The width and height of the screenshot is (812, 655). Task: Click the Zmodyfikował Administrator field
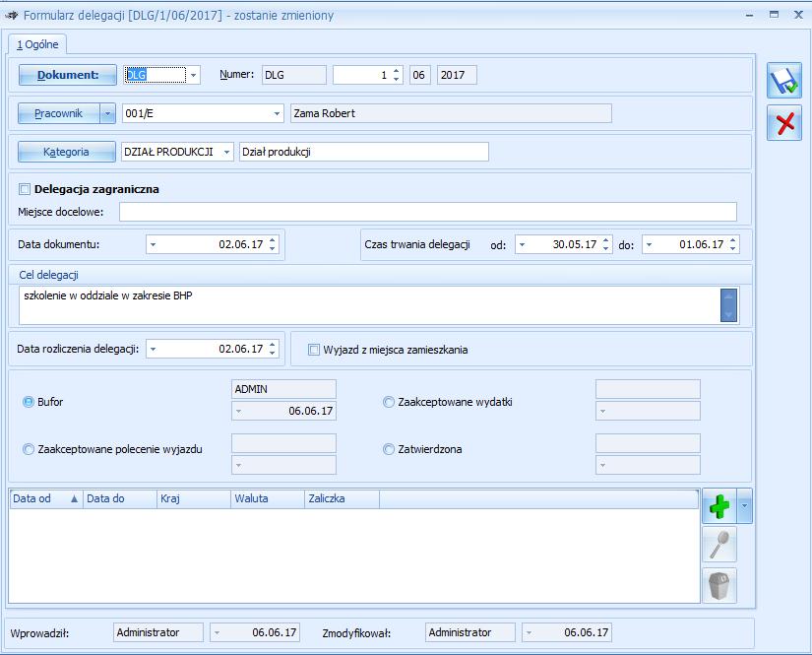coord(470,632)
